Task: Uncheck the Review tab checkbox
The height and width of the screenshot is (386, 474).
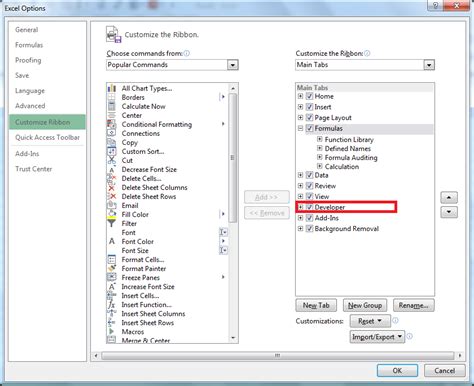Action: pos(309,186)
